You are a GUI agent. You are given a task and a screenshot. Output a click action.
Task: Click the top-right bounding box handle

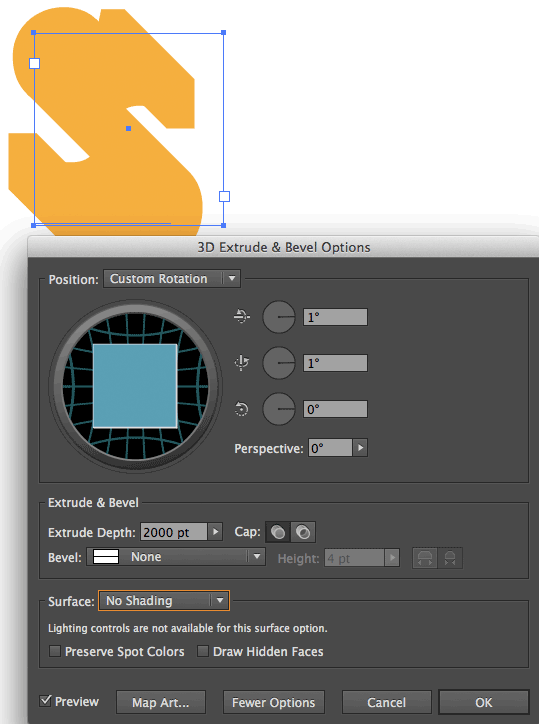coord(224,33)
